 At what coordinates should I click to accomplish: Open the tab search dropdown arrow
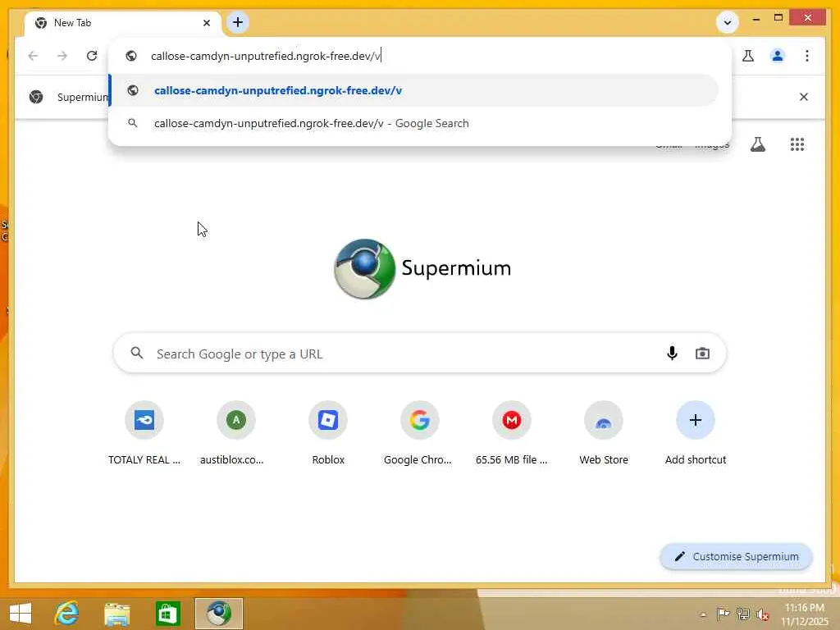coord(728,22)
